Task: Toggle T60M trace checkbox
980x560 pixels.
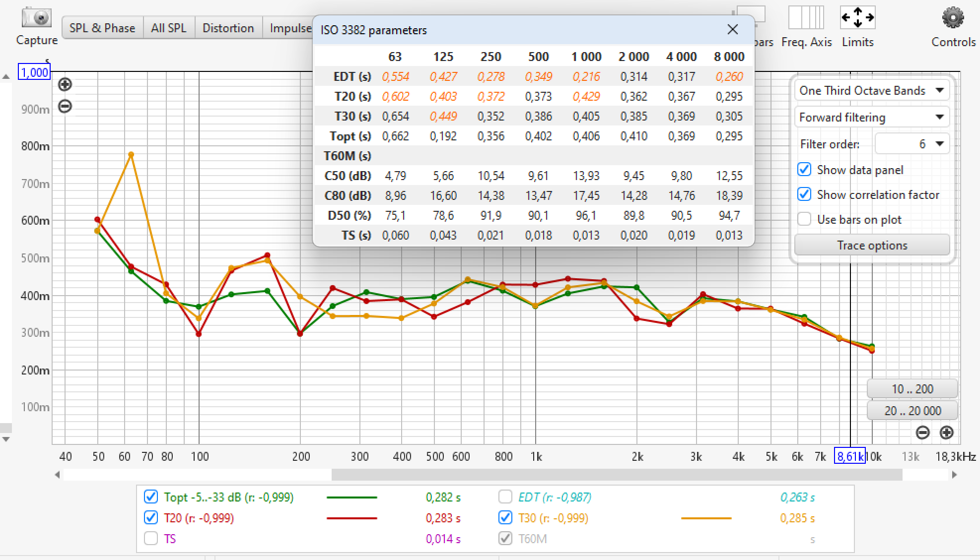Action: (x=505, y=539)
